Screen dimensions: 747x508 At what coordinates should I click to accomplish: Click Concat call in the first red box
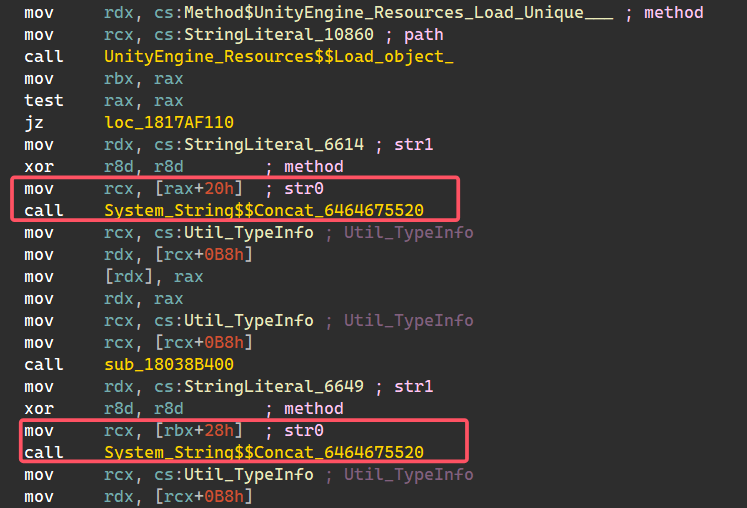(x=263, y=211)
